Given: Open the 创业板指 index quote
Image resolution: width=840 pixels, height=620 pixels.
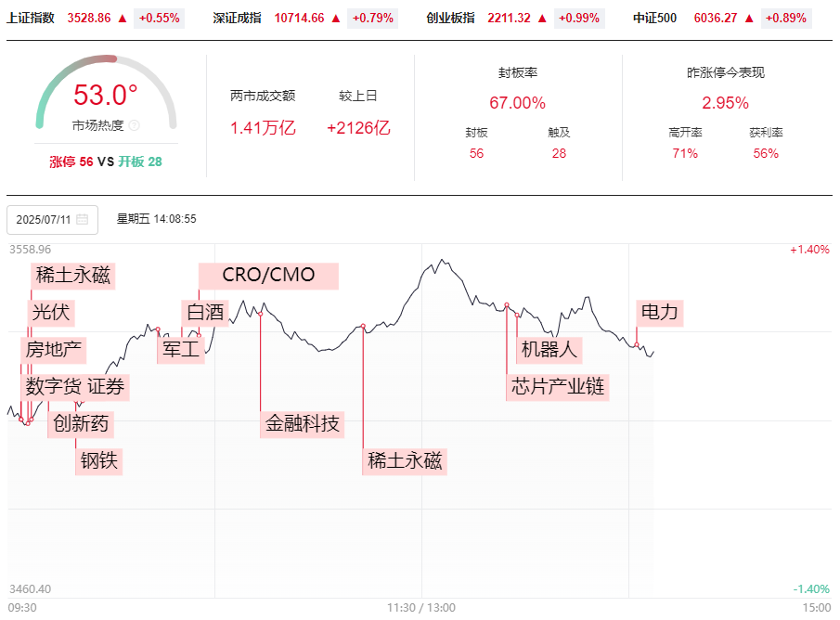Looking at the screenshot, I should click(x=450, y=18).
